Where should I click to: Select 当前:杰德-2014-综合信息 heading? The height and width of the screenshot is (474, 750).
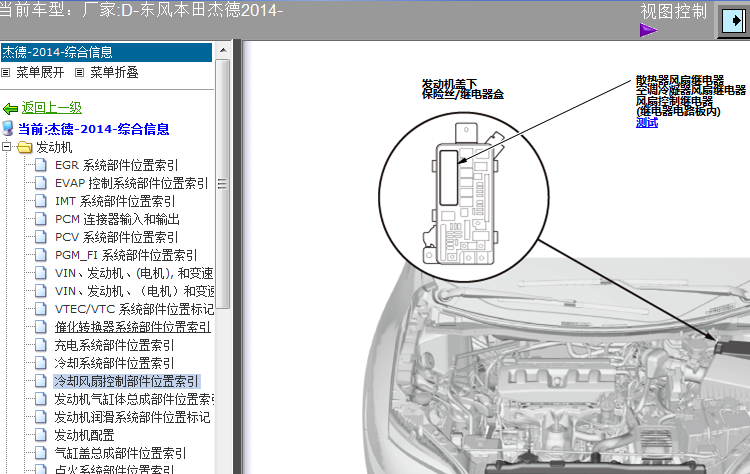tap(94, 129)
